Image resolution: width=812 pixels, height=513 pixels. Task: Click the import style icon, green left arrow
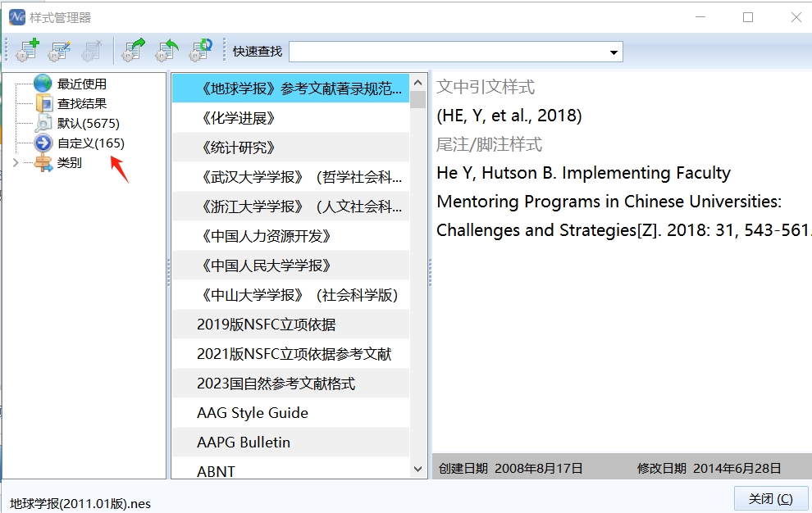[x=167, y=50]
